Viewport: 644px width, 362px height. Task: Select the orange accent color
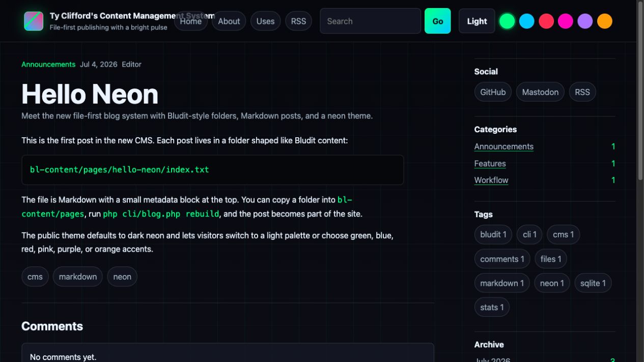pyautogui.click(x=605, y=21)
